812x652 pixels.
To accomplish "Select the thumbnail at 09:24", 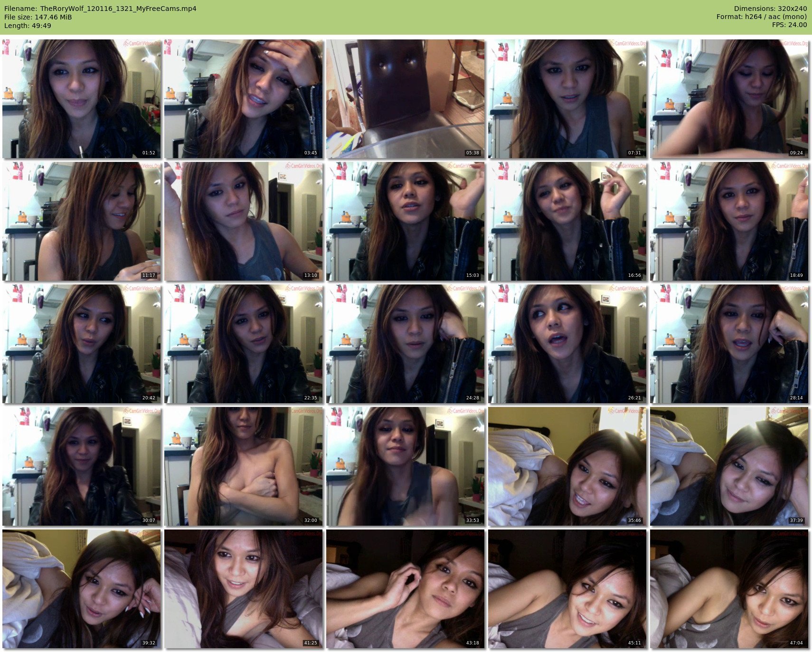I will coord(729,99).
